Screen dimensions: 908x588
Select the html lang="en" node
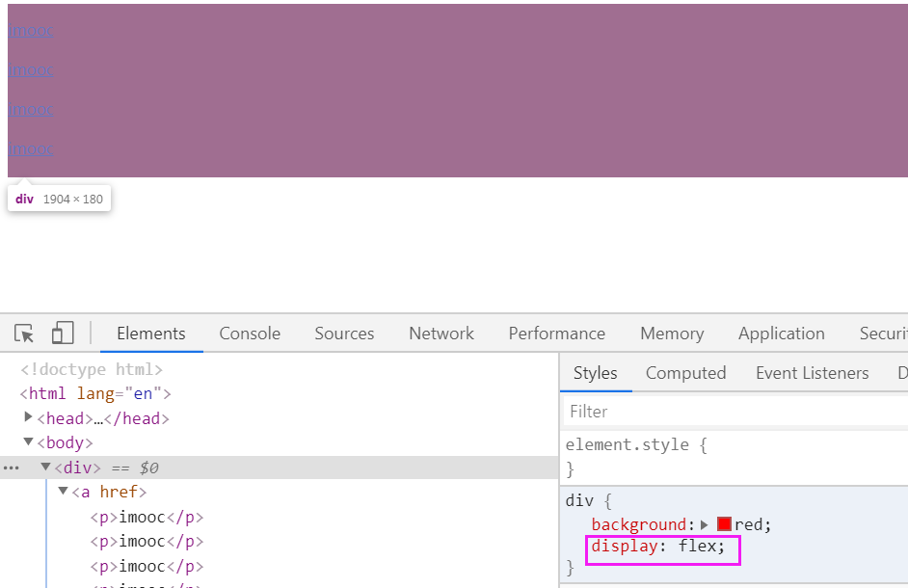click(95, 394)
